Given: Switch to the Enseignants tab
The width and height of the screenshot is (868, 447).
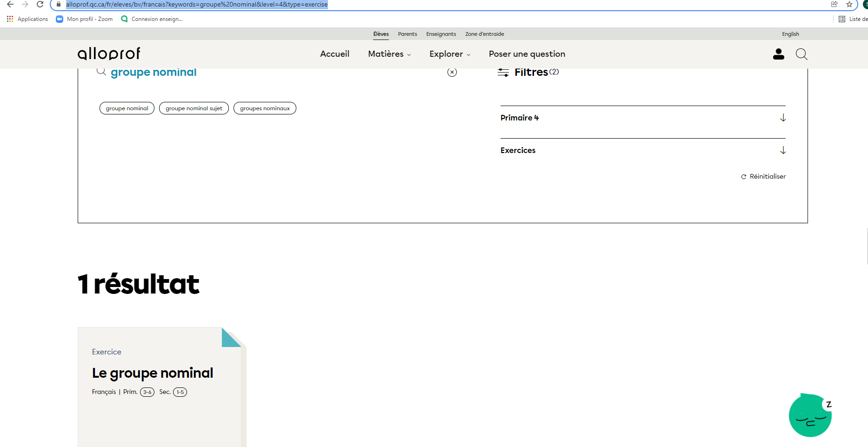Looking at the screenshot, I should (441, 34).
